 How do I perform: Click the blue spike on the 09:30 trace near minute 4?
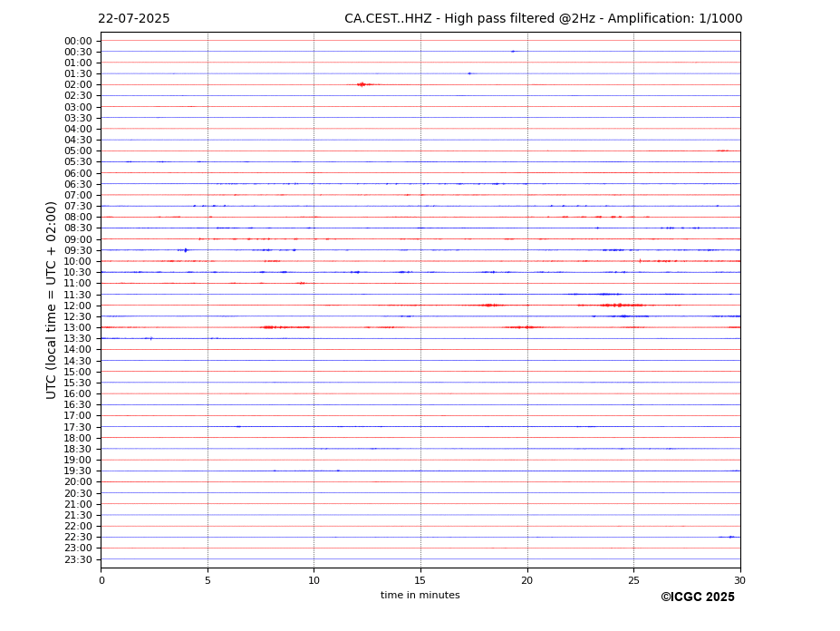185,250
